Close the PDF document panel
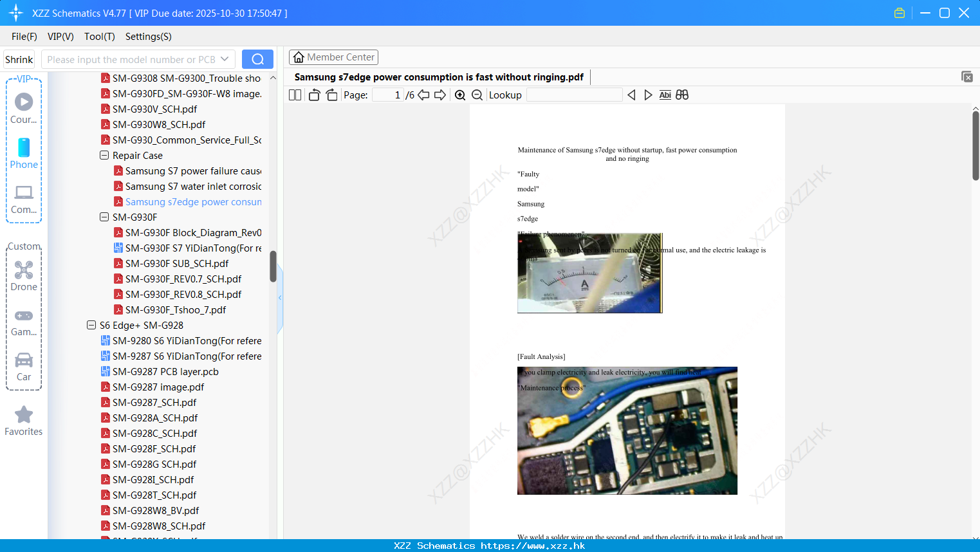Viewport: 980px width, 552px height. click(x=967, y=77)
